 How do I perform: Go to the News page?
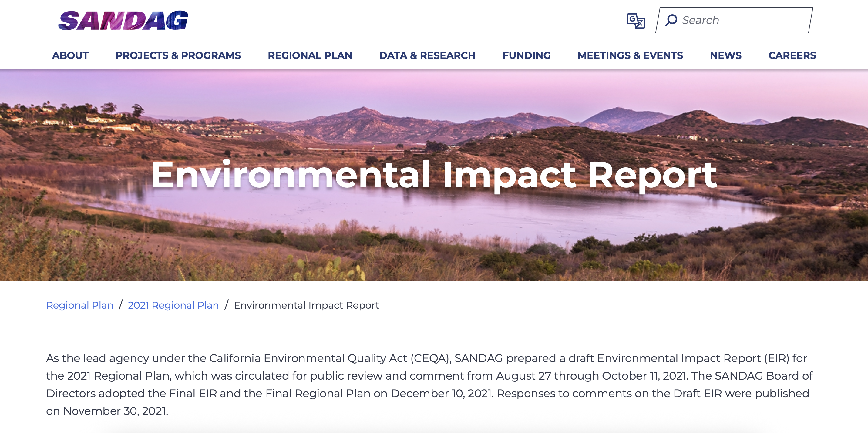point(725,55)
